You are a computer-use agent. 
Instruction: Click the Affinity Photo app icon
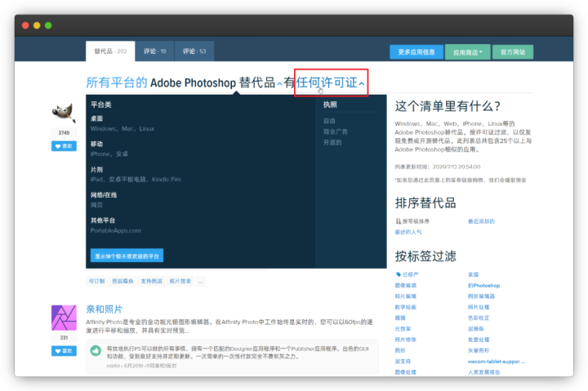click(x=64, y=318)
